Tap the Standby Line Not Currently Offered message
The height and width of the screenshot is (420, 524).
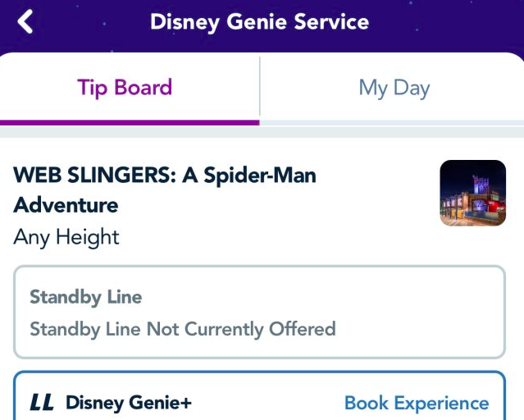183,329
